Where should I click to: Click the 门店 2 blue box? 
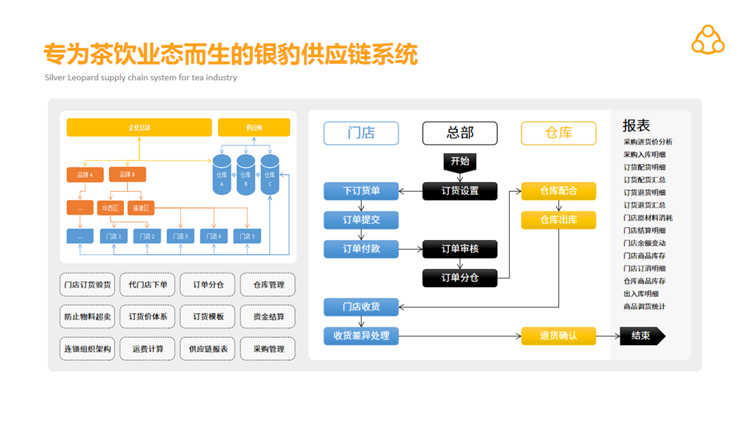coord(147,236)
